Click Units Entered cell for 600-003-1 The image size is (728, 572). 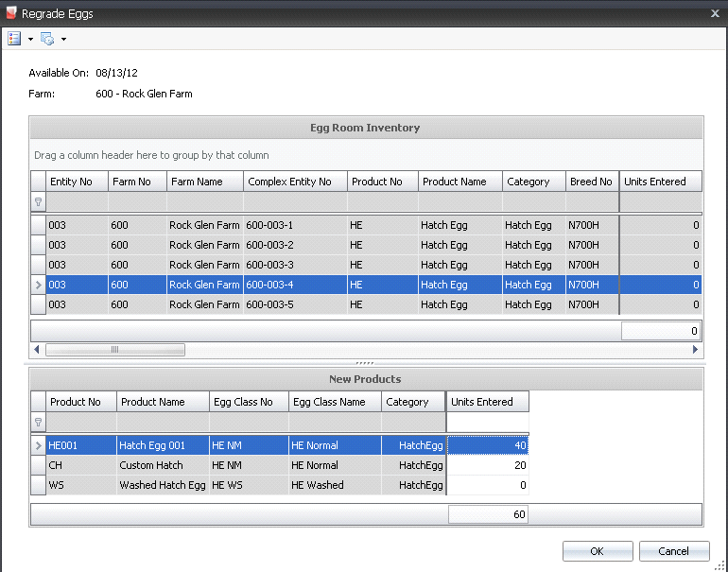click(661, 225)
